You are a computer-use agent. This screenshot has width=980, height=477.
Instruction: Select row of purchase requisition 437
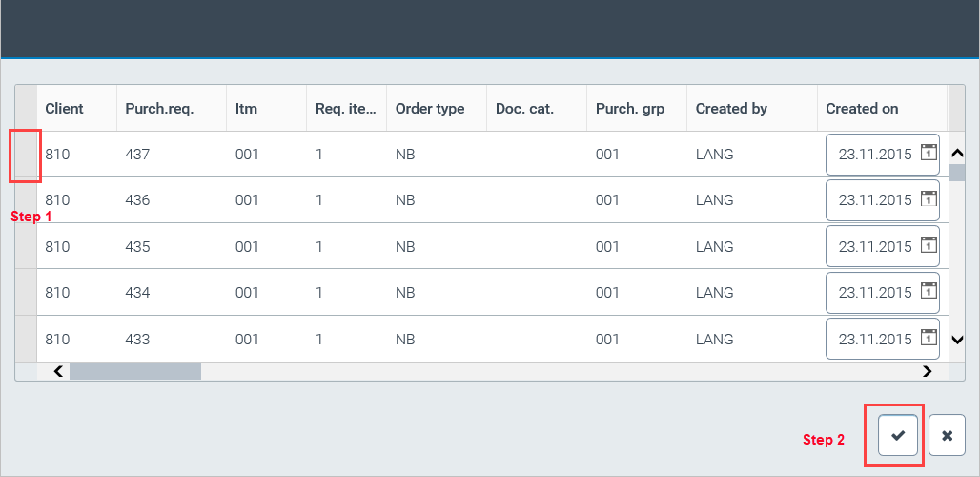tap(26, 155)
